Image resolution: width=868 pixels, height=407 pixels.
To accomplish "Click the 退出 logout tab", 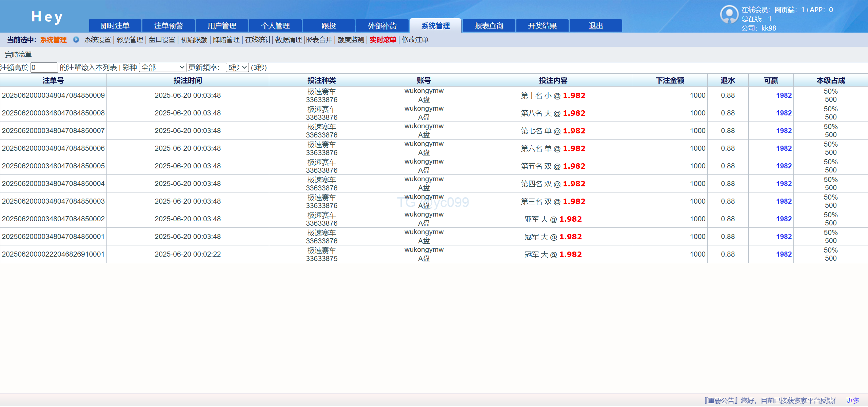I will [x=595, y=26].
